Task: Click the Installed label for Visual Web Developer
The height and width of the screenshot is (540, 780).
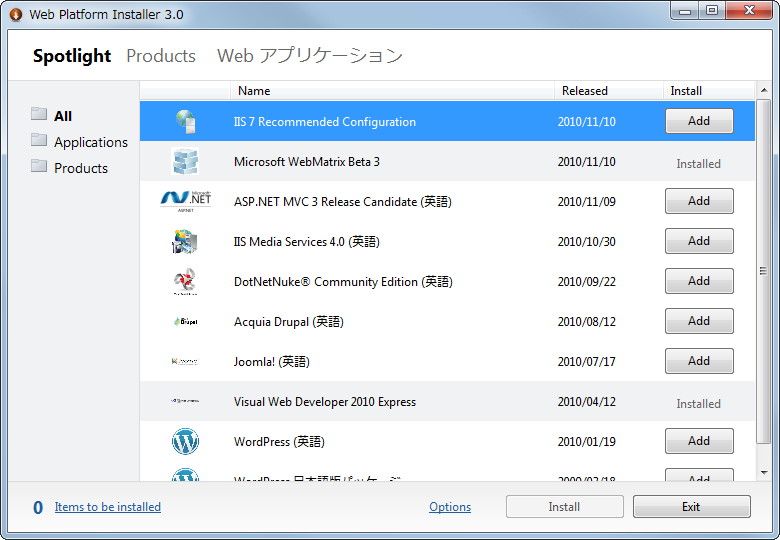Action: click(x=698, y=404)
